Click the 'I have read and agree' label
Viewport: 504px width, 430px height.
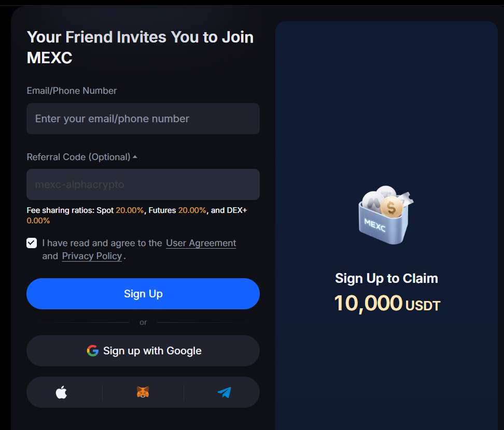coord(102,243)
